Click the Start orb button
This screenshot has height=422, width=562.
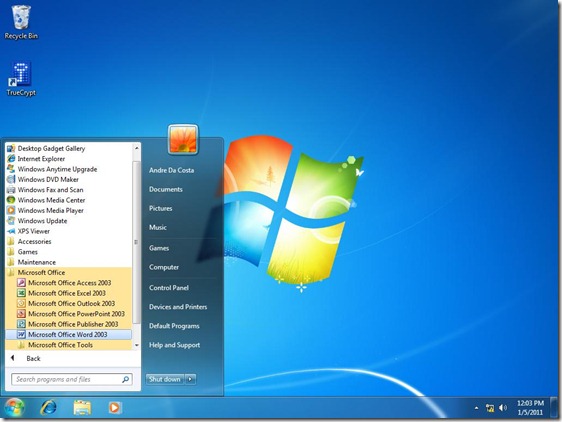(14, 408)
